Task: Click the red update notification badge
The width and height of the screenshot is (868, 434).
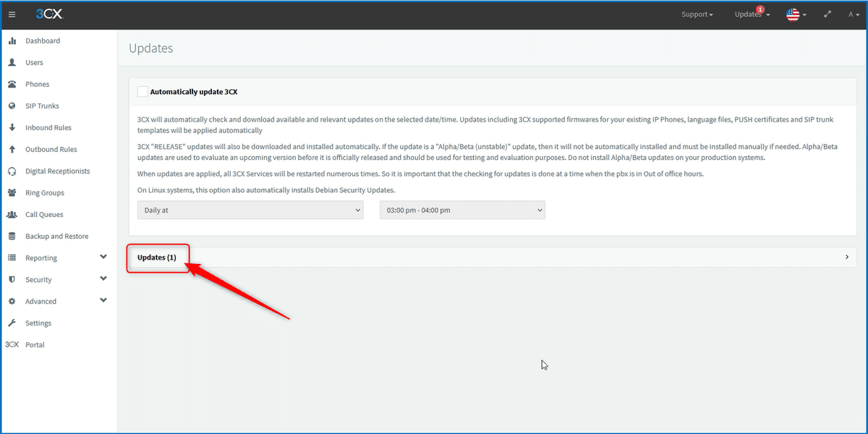Action: [760, 9]
